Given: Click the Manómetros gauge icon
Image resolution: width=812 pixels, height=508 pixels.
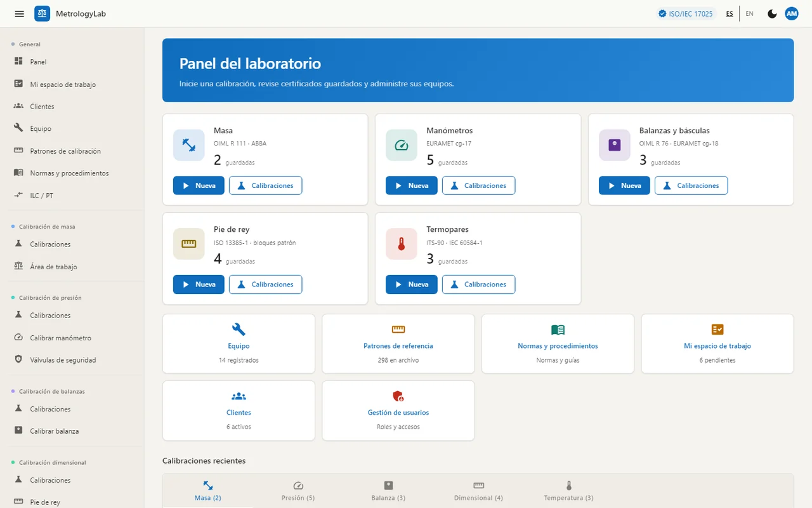Looking at the screenshot, I should click(x=402, y=145).
